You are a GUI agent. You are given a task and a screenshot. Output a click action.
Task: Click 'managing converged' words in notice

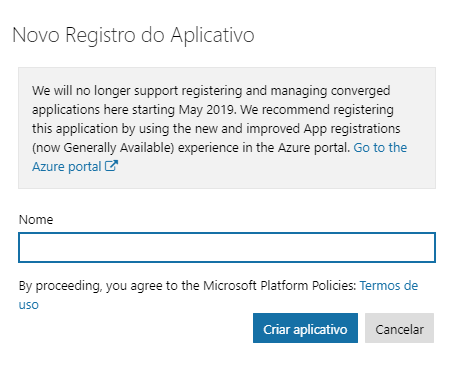coord(330,90)
